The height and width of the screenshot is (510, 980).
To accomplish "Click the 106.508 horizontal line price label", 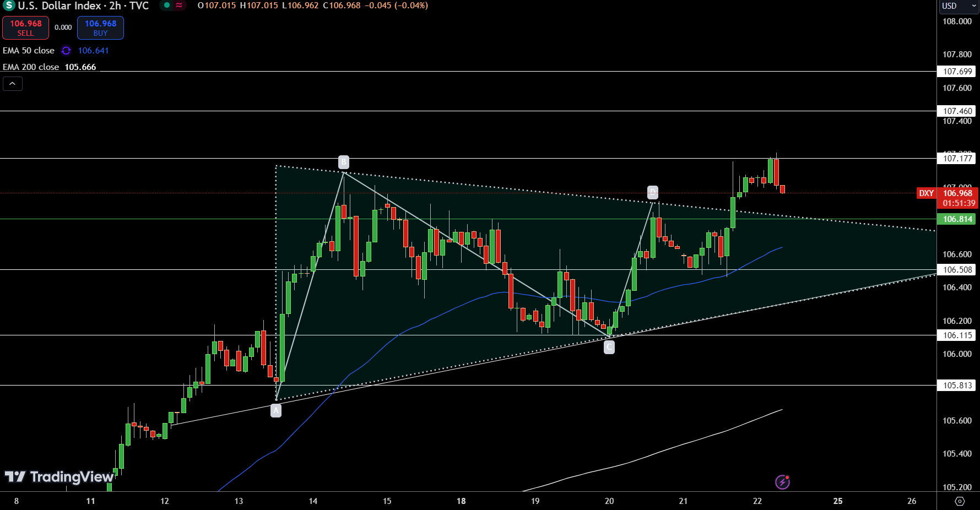I will pyautogui.click(x=957, y=270).
